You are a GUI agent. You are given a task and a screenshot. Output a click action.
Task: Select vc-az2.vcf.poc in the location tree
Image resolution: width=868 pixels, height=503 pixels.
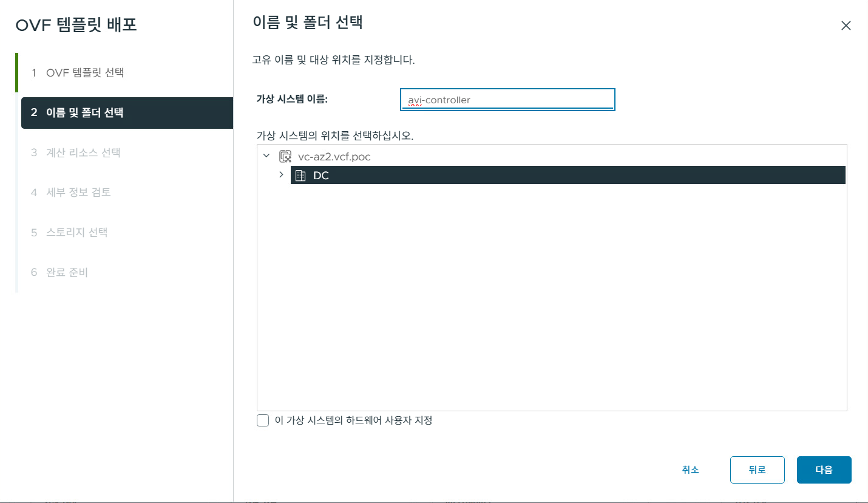click(x=334, y=157)
